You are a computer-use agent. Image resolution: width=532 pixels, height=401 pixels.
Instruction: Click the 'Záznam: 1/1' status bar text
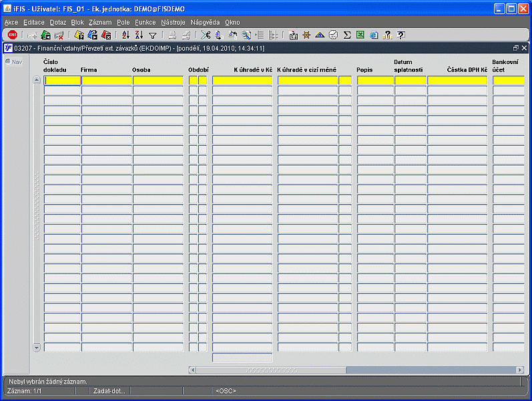[x=25, y=391]
